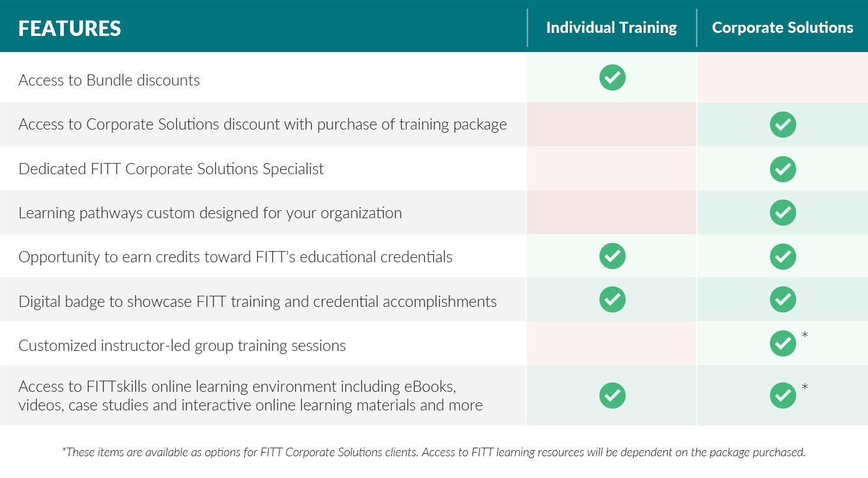This screenshot has width=868, height=478.
Task: Click Corporate Solutions checkmark for FITTskills access
Action: click(x=783, y=395)
